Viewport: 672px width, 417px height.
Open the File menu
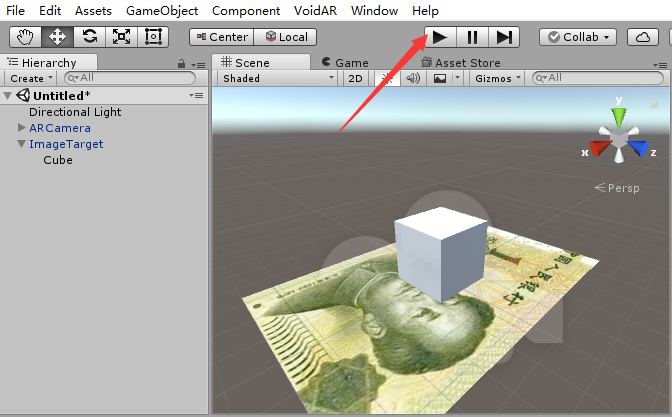click(x=15, y=11)
